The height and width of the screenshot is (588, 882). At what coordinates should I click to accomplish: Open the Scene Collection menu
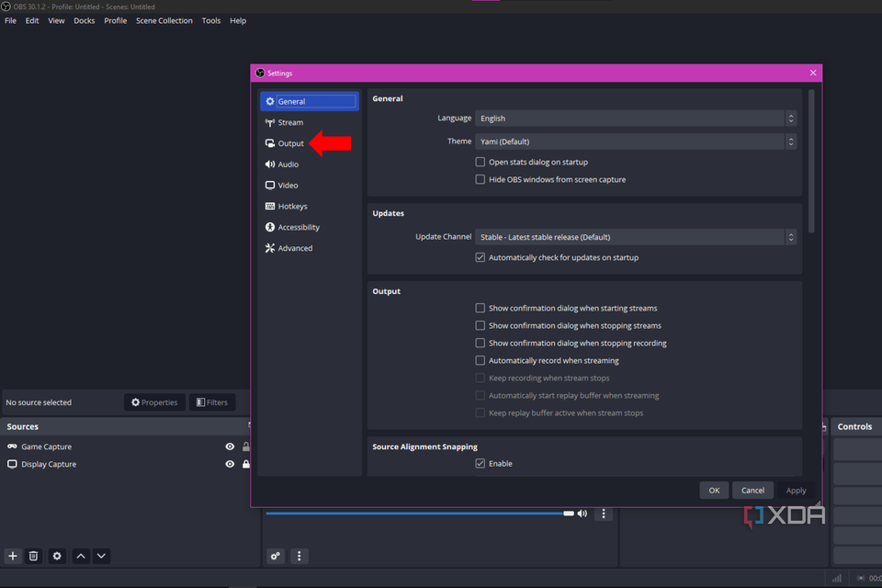[164, 20]
